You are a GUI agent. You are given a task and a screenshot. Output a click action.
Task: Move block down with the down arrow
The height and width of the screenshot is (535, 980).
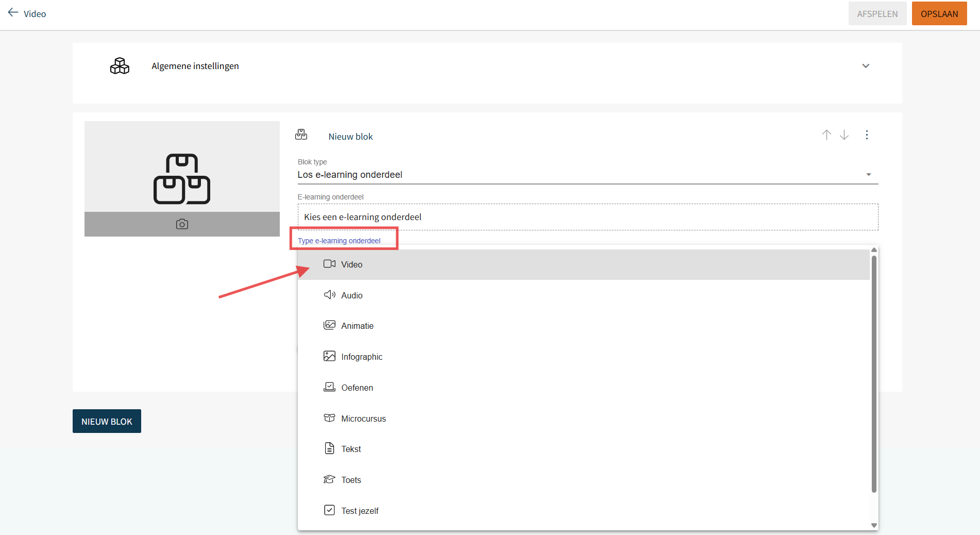pyautogui.click(x=844, y=135)
